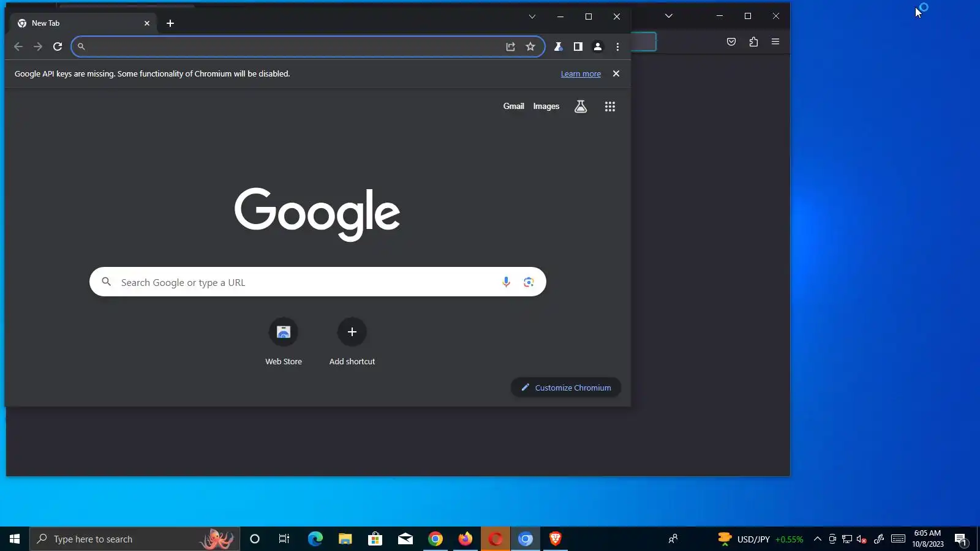Open Windows Ink Workspace pen icon
The image size is (980, 551).
coord(879,539)
